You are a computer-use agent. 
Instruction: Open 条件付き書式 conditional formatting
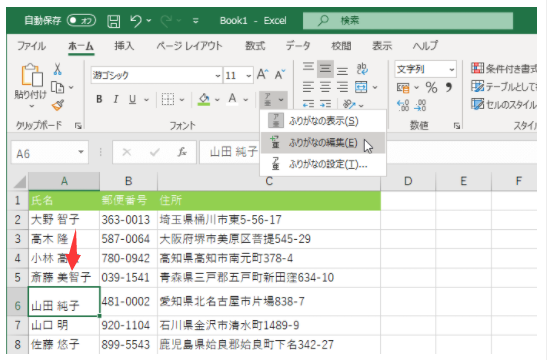click(x=504, y=68)
